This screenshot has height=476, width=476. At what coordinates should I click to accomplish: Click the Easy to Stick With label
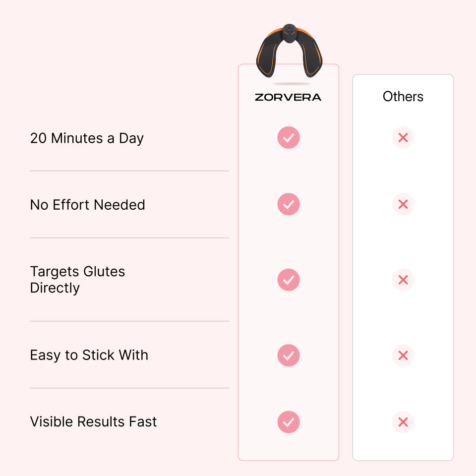point(89,356)
